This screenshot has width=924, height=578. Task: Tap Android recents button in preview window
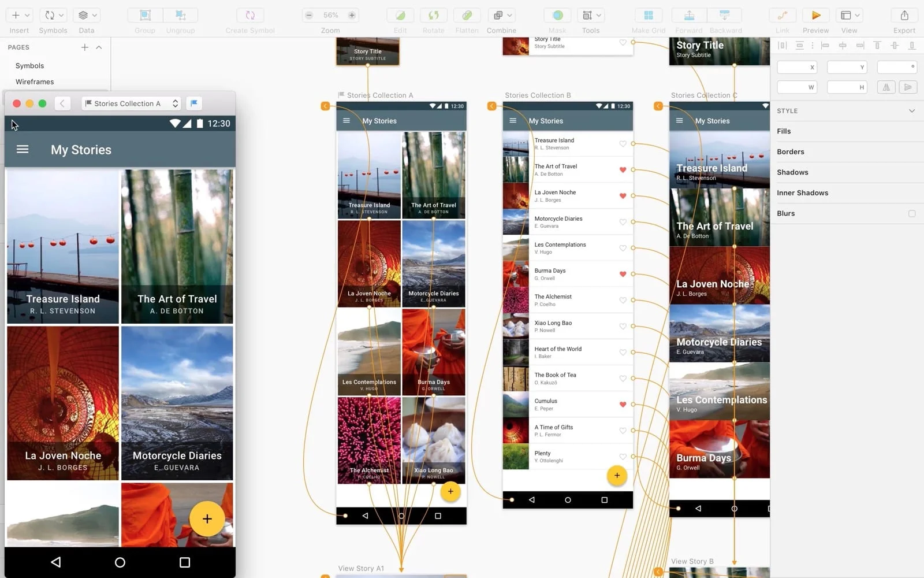185,562
